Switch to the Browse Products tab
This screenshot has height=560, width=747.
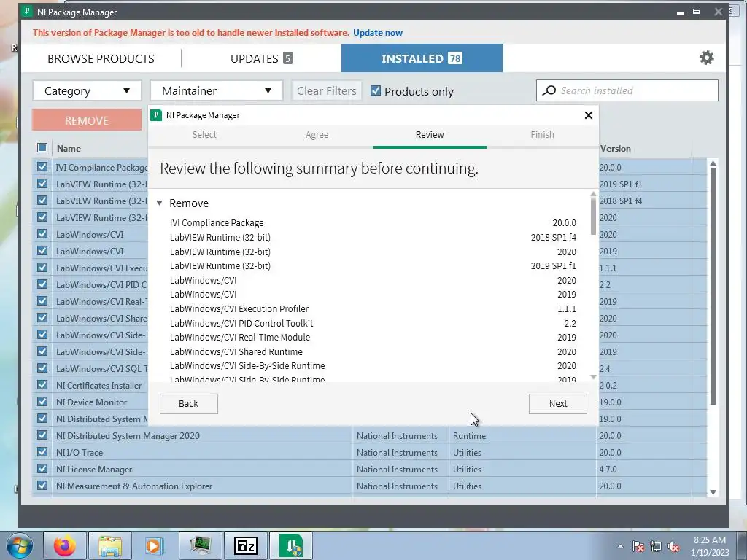pyautogui.click(x=101, y=58)
